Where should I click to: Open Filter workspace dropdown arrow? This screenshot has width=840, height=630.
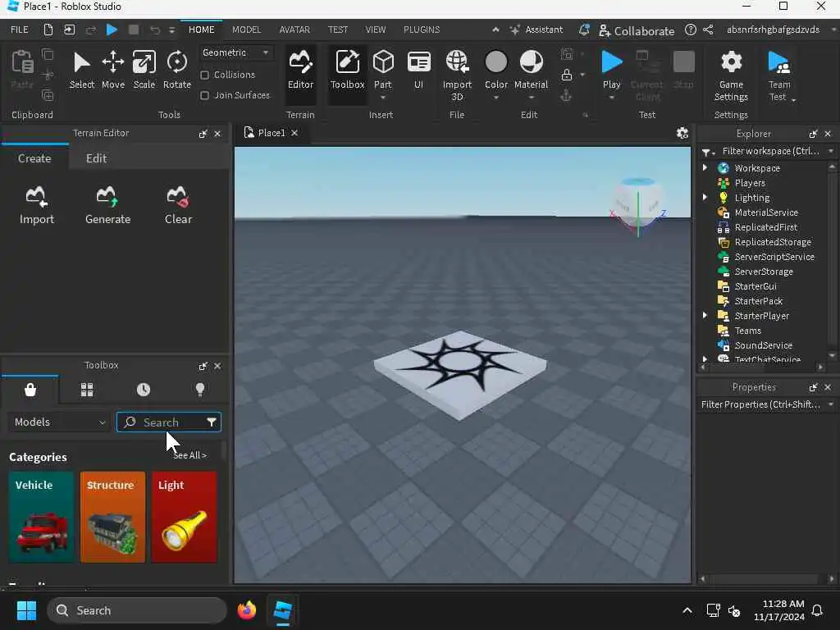[831, 151]
